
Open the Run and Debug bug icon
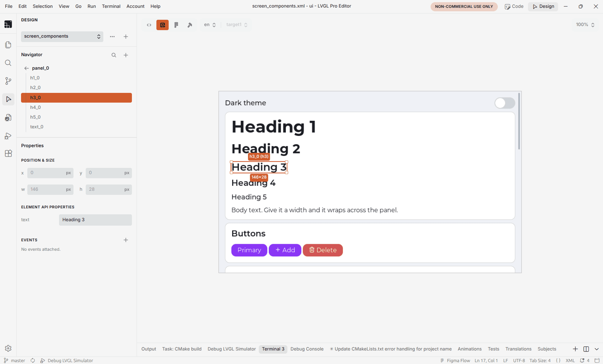pos(8,136)
